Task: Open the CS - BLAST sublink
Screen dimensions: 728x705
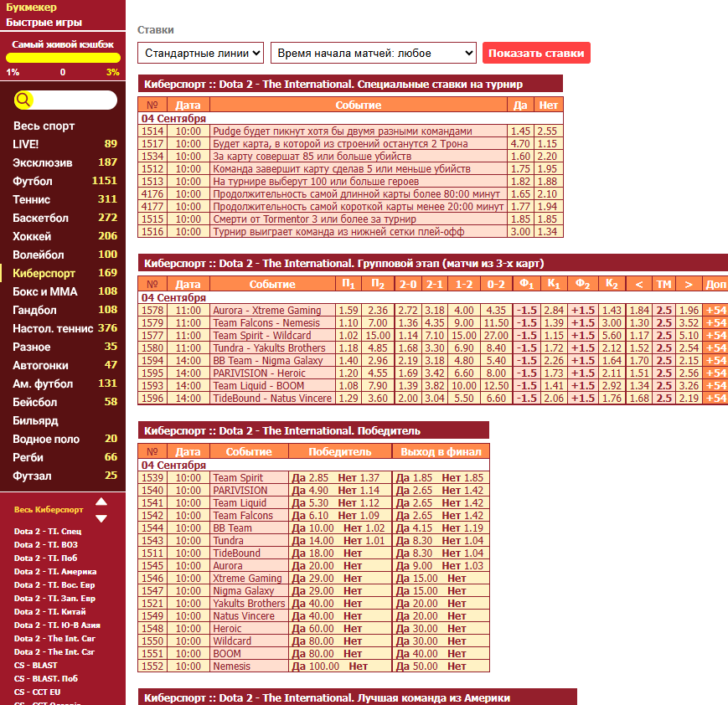Action: (35, 665)
